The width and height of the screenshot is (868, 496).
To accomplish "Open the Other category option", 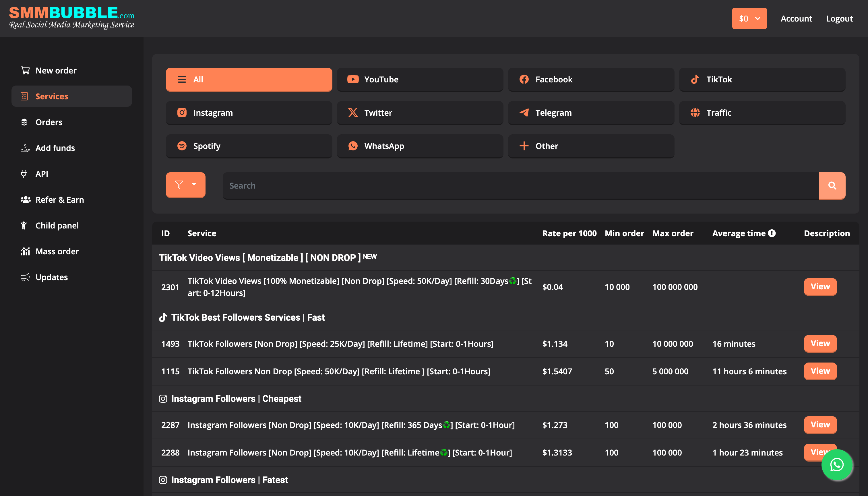I will (x=591, y=146).
